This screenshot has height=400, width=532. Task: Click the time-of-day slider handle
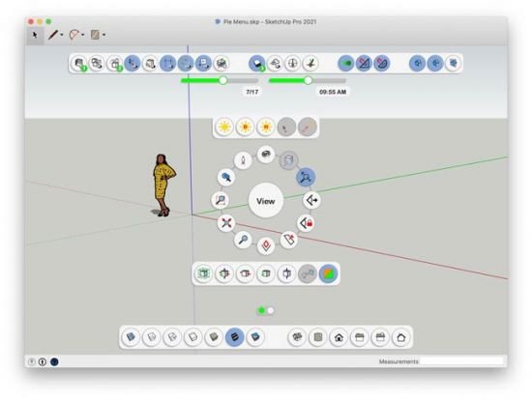(308, 80)
